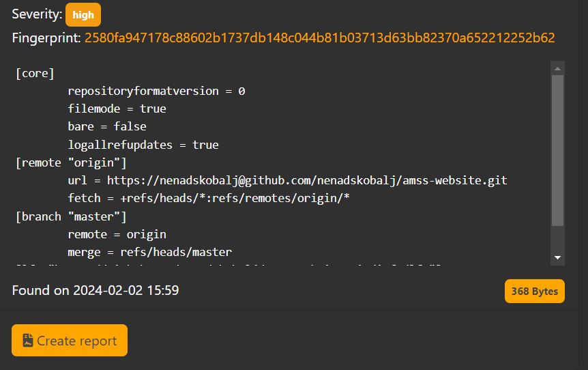588x370 pixels.
Task: Click the filemode = true line
Action: 117,109
